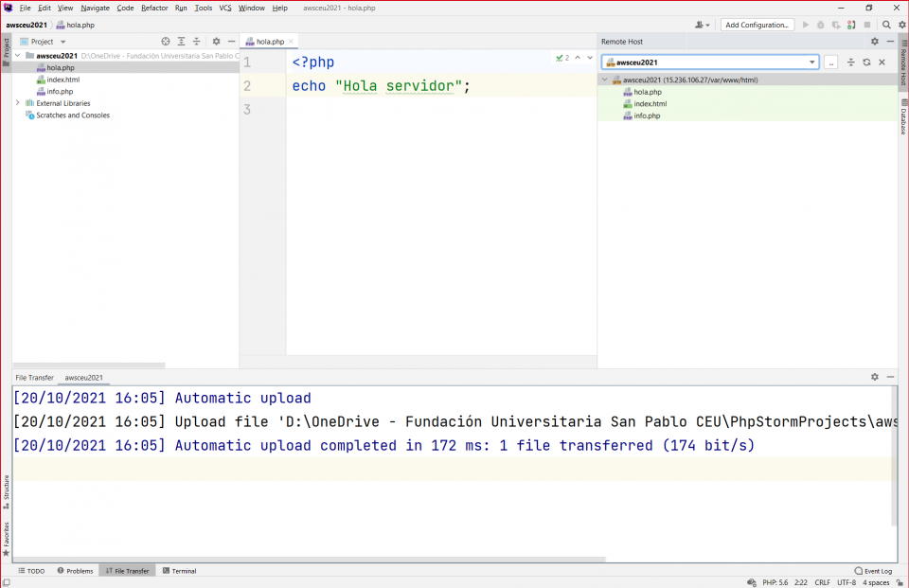Open the user account dropdown in toolbar

pyautogui.click(x=702, y=25)
